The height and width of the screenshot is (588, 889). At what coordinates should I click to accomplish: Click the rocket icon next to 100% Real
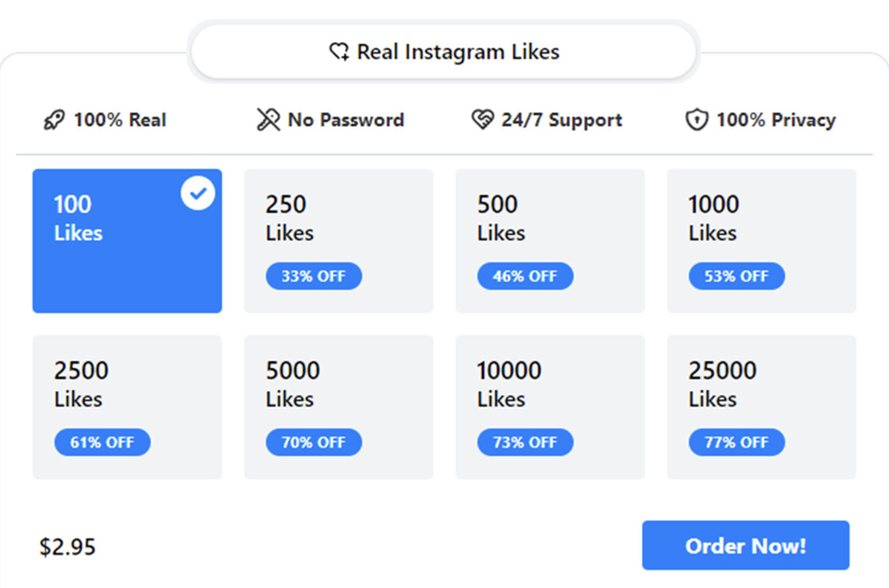click(x=54, y=120)
